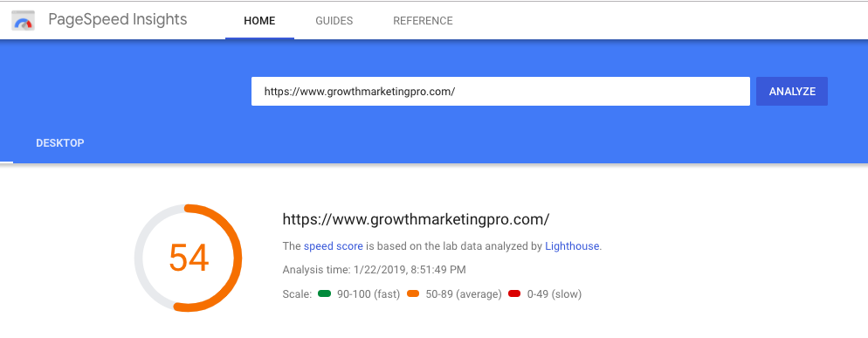Viewport: 868px width, 338px height.
Task: Click the orange circular score gauge
Action: click(189, 259)
